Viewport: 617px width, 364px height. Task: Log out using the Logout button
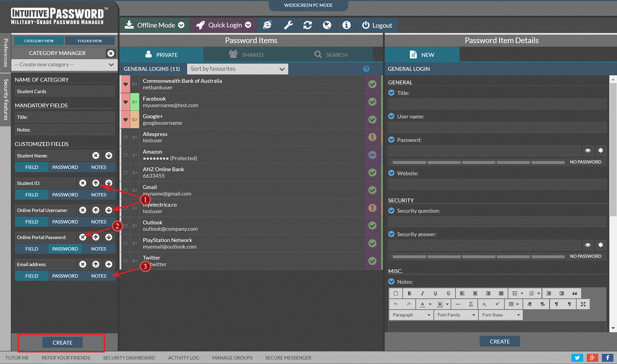377,25
